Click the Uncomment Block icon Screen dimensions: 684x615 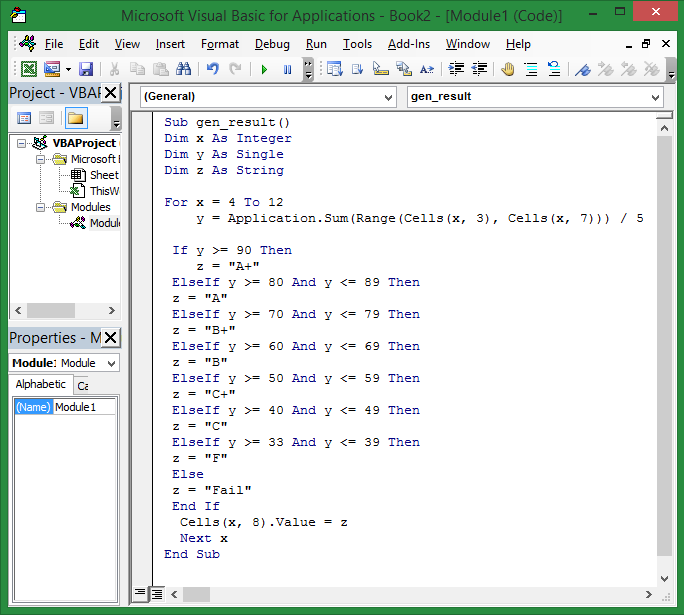[x=554, y=69]
